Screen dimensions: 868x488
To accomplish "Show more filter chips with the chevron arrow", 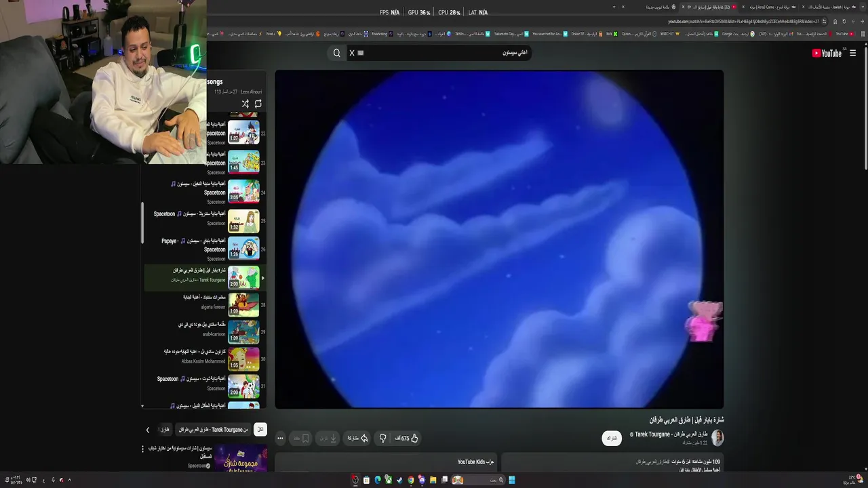I will click(x=147, y=429).
